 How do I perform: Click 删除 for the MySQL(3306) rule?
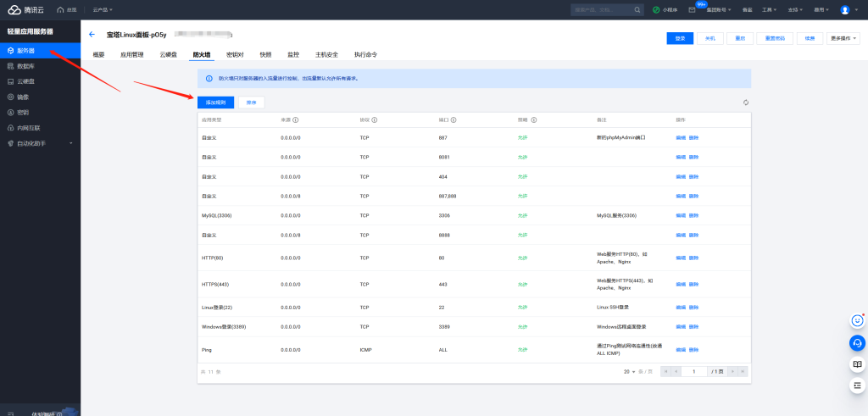tap(694, 215)
